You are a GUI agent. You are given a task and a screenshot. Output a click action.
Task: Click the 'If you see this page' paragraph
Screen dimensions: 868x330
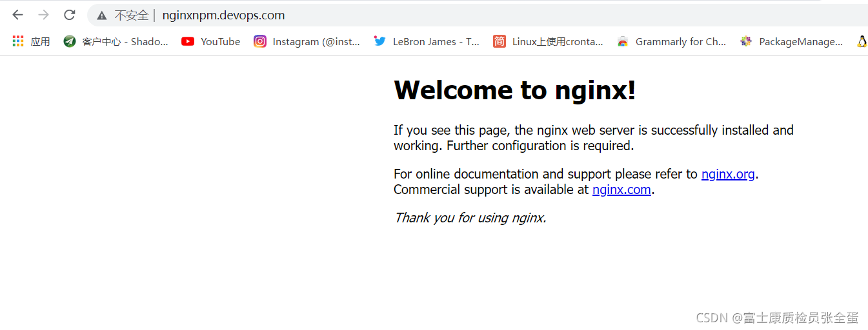[x=594, y=138]
